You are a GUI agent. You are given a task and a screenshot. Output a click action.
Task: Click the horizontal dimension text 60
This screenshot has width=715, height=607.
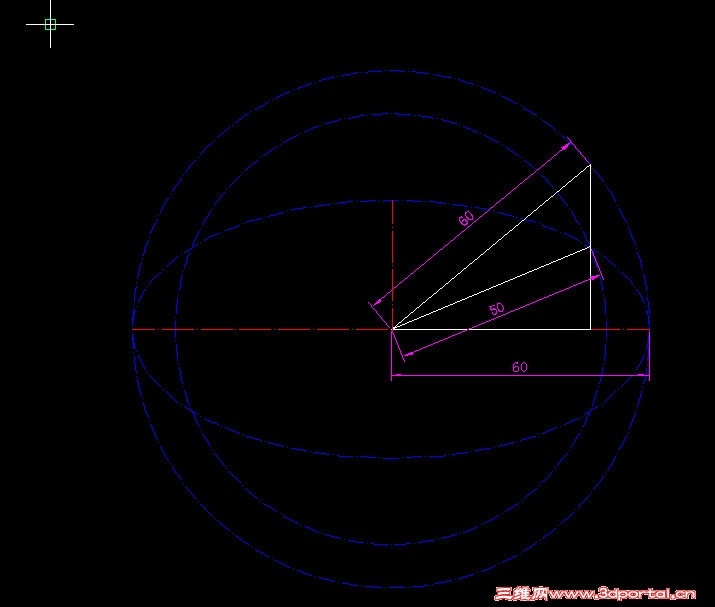click(520, 367)
